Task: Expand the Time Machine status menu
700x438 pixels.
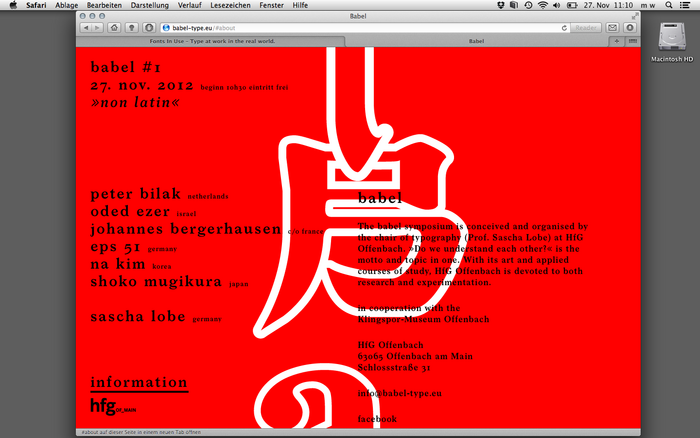Action: point(528,5)
